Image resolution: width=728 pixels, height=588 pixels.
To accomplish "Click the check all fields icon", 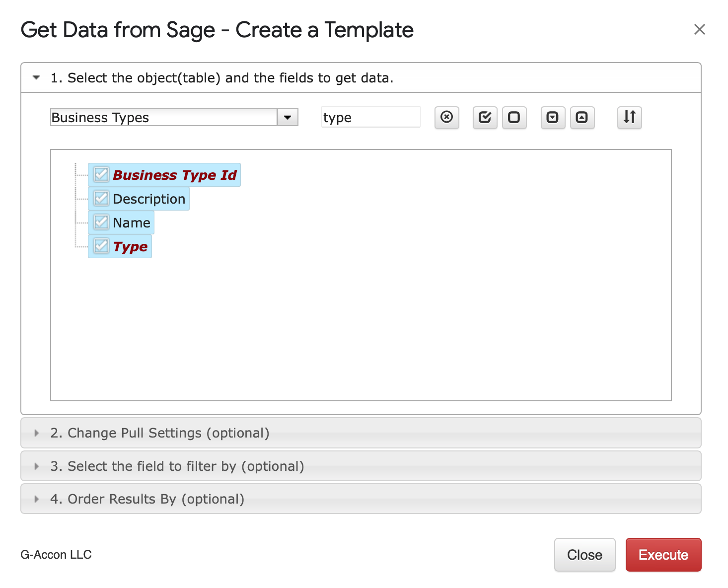I will point(485,118).
